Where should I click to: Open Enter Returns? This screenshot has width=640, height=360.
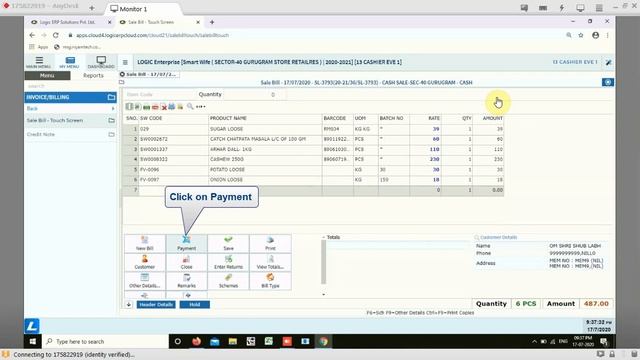(x=229, y=262)
